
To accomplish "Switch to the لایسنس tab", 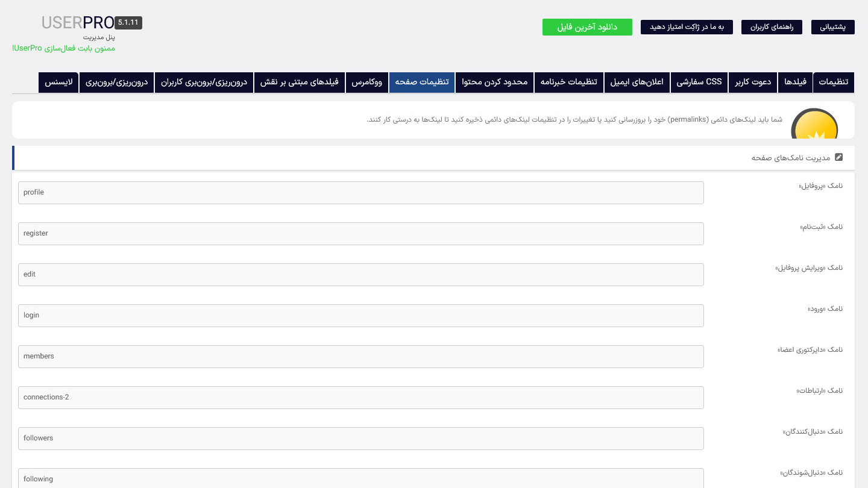I will tap(59, 83).
